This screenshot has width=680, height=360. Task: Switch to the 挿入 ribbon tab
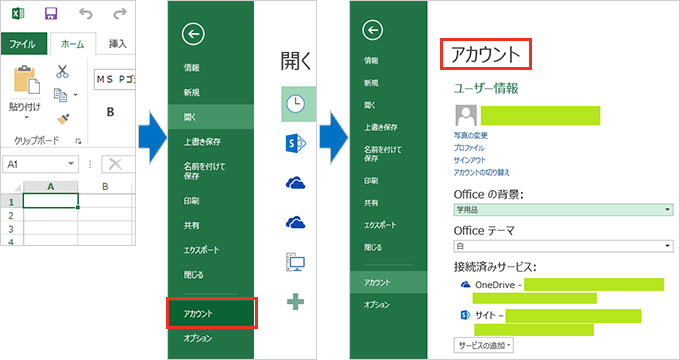[x=118, y=44]
